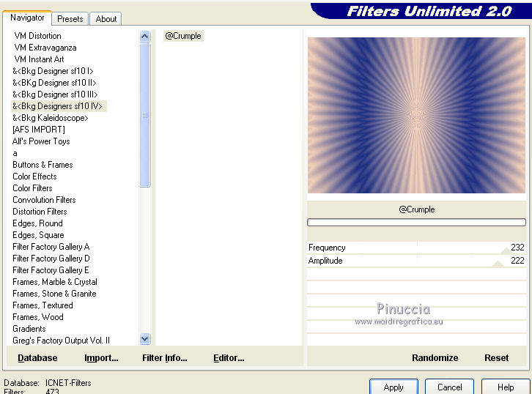
Task: Select [AFS IMPORT] category
Action: (38, 130)
